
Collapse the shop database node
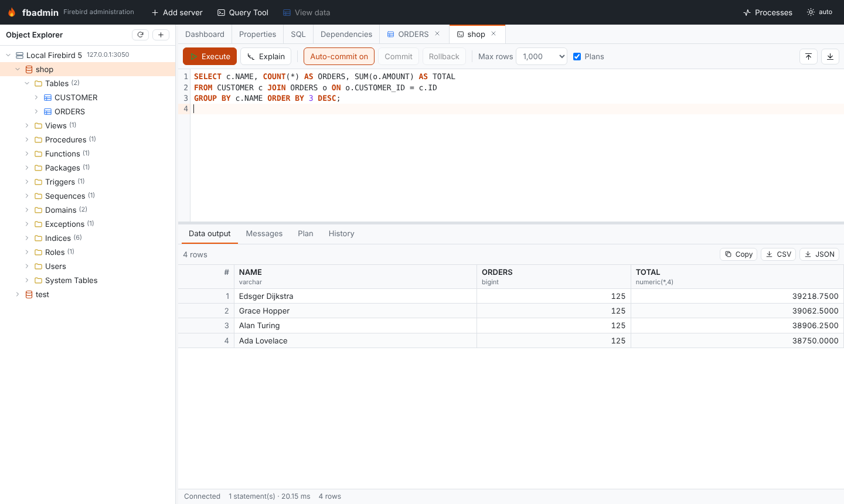(x=18, y=69)
